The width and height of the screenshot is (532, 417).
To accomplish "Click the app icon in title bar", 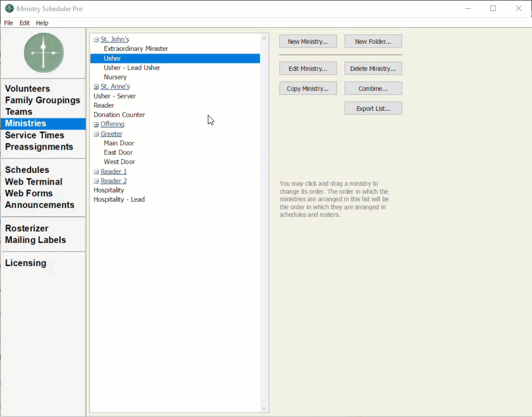I will (x=9, y=9).
